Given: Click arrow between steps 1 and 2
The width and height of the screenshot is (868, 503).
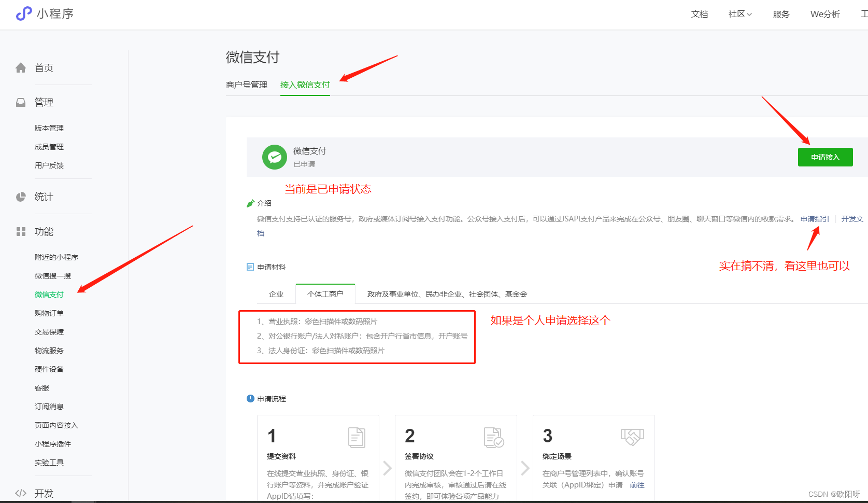Looking at the screenshot, I should pyautogui.click(x=388, y=468).
